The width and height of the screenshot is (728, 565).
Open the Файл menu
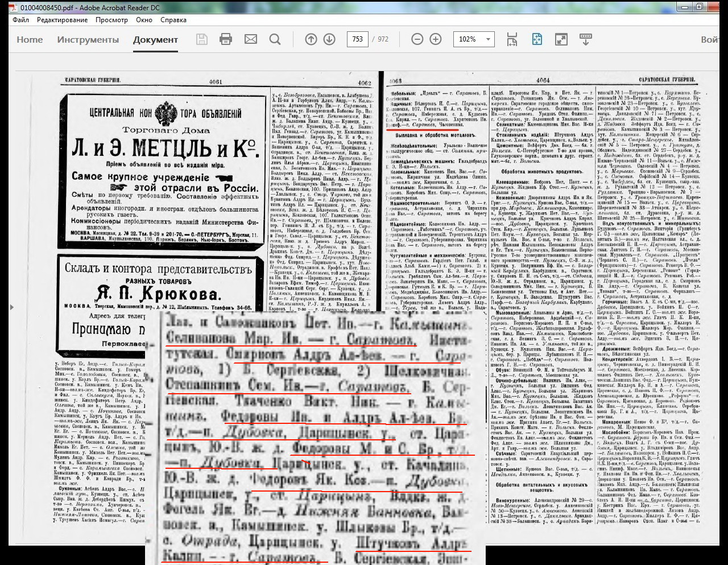point(21,20)
